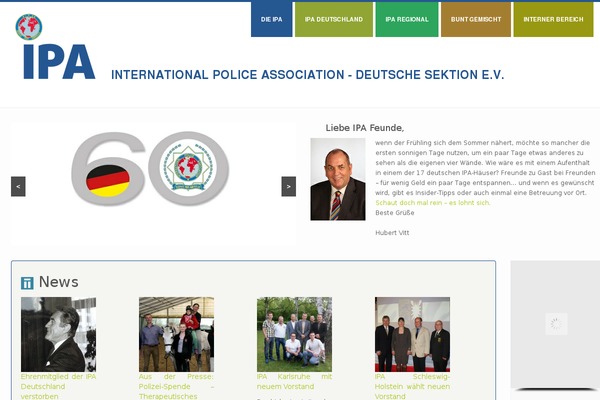The height and width of the screenshot is (400, 600).
Task: Click the 'Liebe IPA Feunde,' greeting heading
Action: click(x=365, y=128)
